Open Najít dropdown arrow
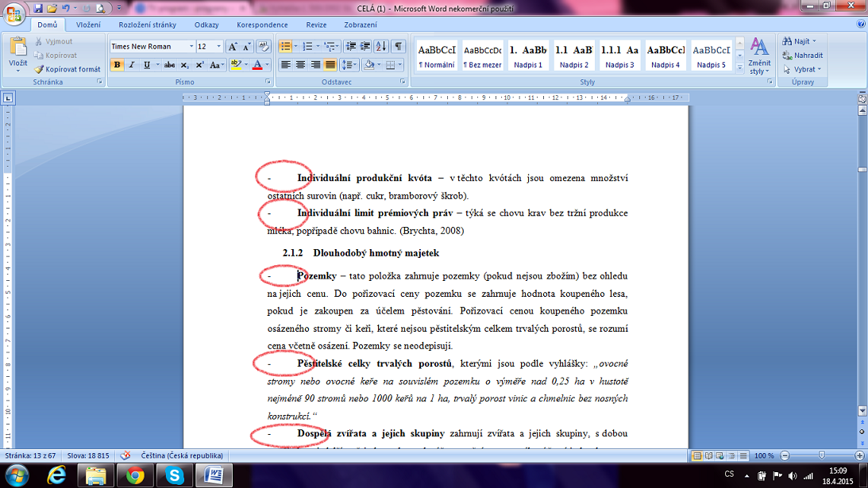This screenshot has height=488, width=868. point(814,41)
